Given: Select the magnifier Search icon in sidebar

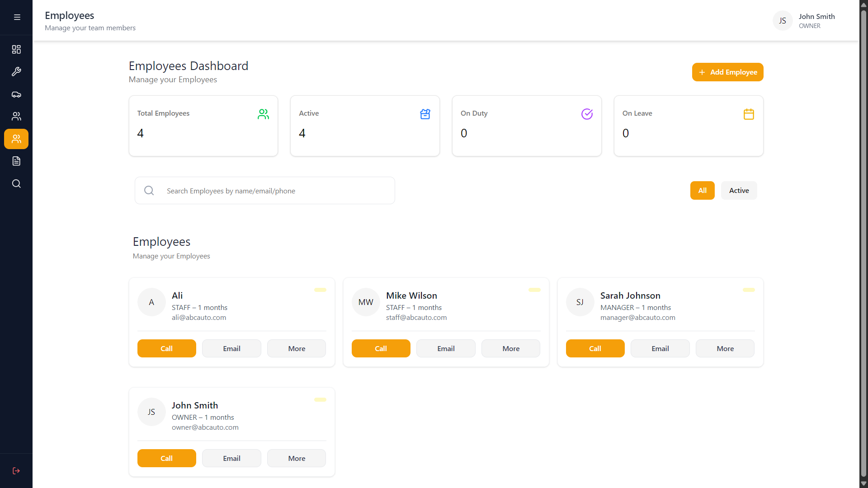Looking at the screenshot, I should click(16, 183).
